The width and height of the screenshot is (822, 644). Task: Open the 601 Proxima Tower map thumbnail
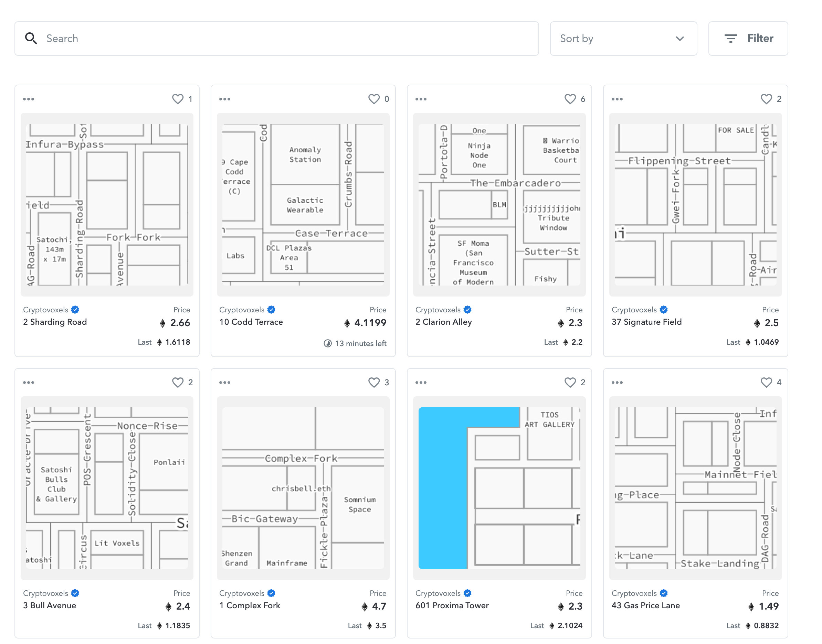(x=499, y=487)
